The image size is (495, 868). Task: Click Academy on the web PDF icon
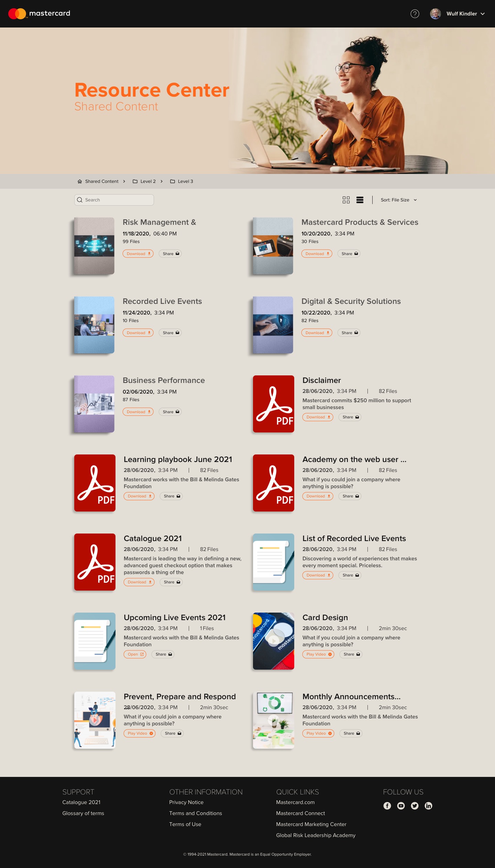(x=274, y=483)
